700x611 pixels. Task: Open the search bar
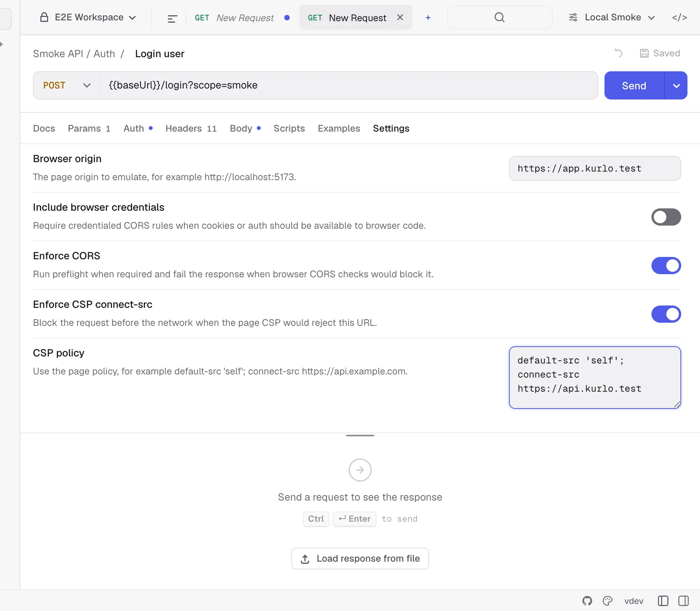coord(500,17)
